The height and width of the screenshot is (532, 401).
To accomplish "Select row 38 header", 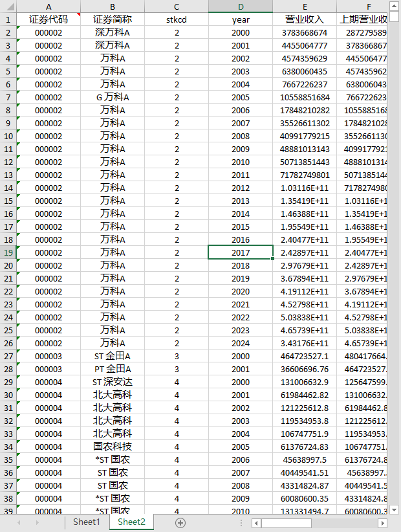I will tap(8, 499).
